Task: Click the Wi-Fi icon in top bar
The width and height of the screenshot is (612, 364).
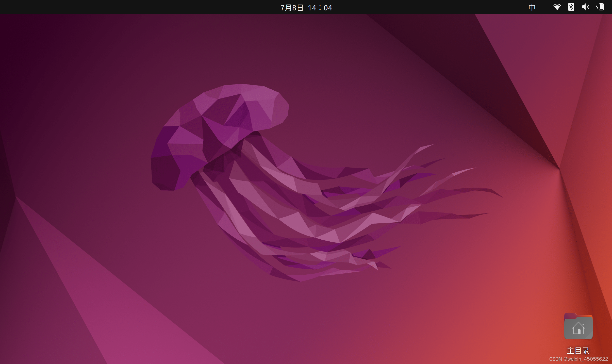Action: [557, 7]
